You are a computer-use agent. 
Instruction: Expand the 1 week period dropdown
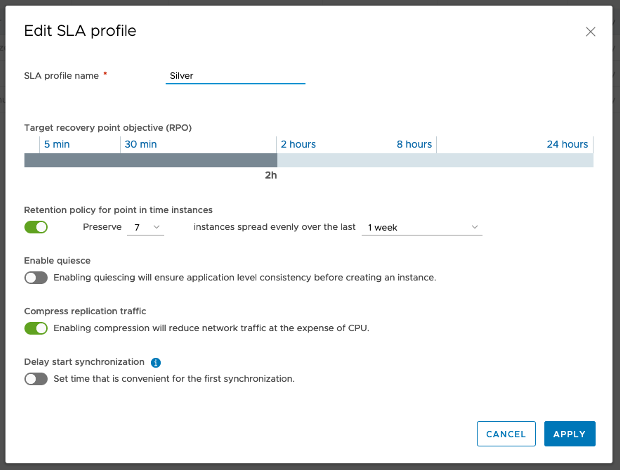pyautogui.click(x=423, y=228)
